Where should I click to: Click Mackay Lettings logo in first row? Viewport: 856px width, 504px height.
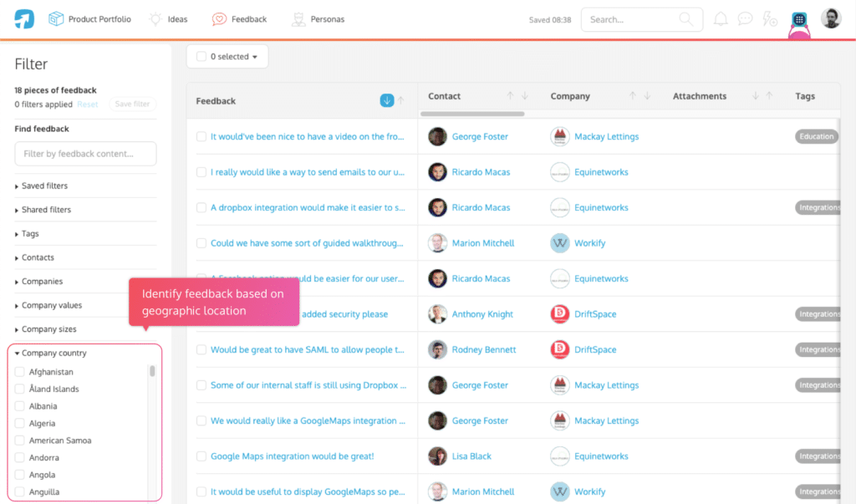tap(559, 136)
